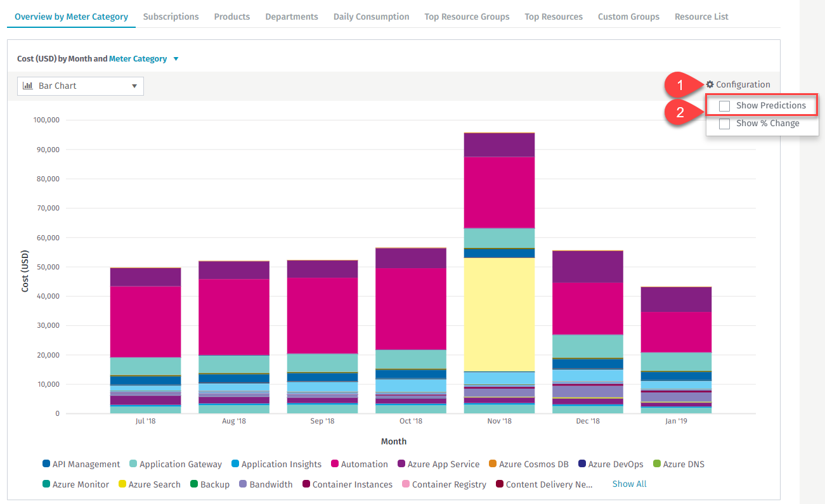Enable the Show Predictions checkbox

(x=724, y=106)
